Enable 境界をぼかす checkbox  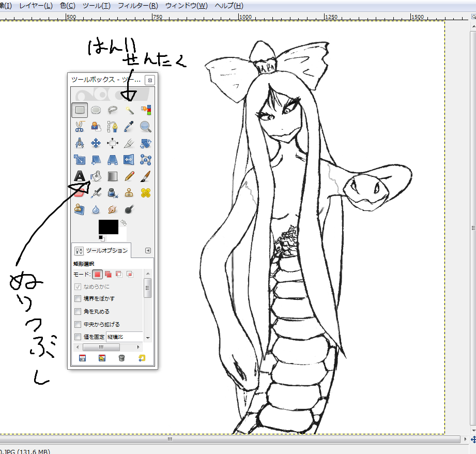coord(78,298)
